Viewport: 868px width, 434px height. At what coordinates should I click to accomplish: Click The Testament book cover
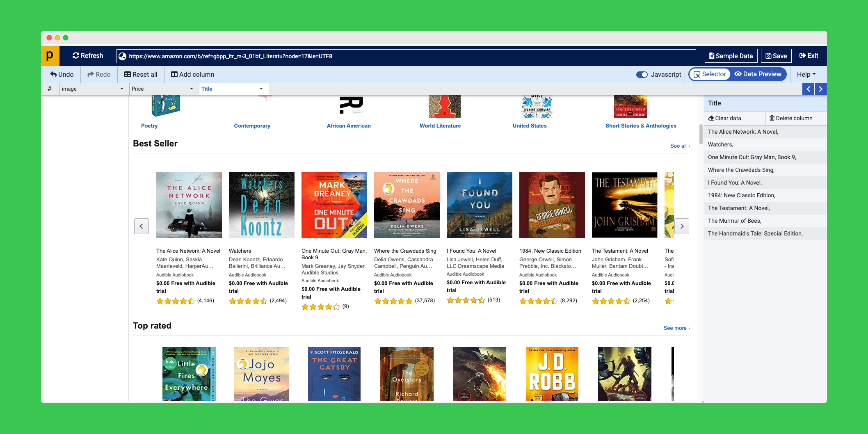click(x=625, y=205)
